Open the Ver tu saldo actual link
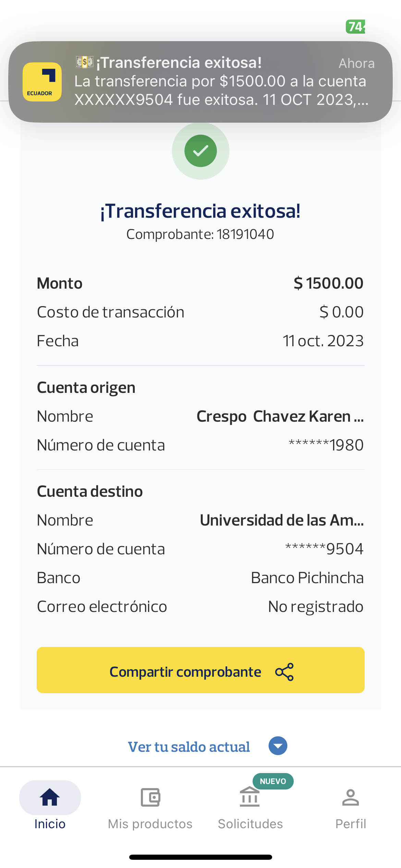401x868 pixels. tap(189, 747)
